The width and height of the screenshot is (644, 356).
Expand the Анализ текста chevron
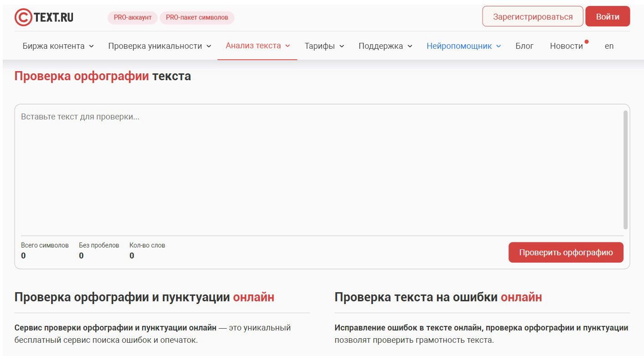[288, 46]
